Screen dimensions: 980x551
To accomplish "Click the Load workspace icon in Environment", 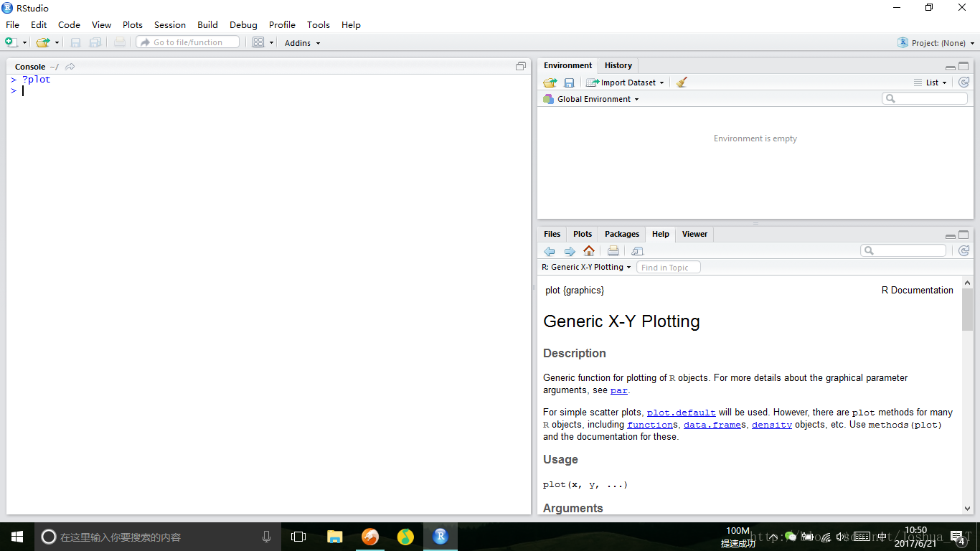I will (550, 83).
